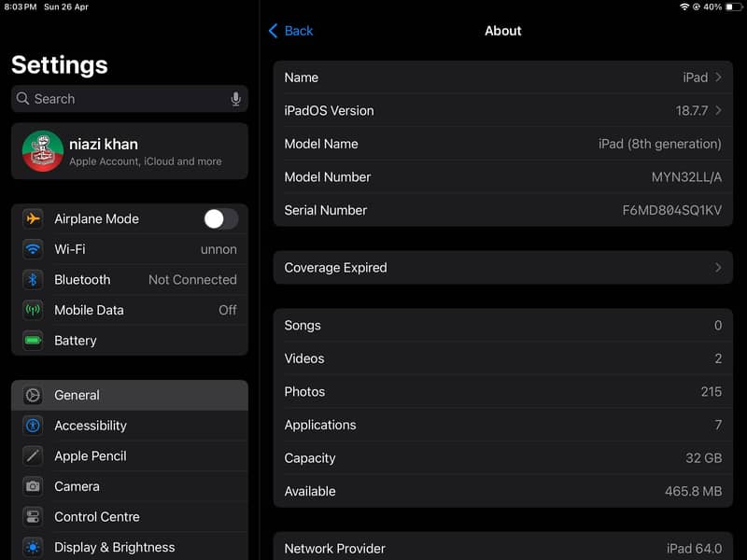747x560 pixels.
Task: Open Name row chevron
Action: point(718,77)
